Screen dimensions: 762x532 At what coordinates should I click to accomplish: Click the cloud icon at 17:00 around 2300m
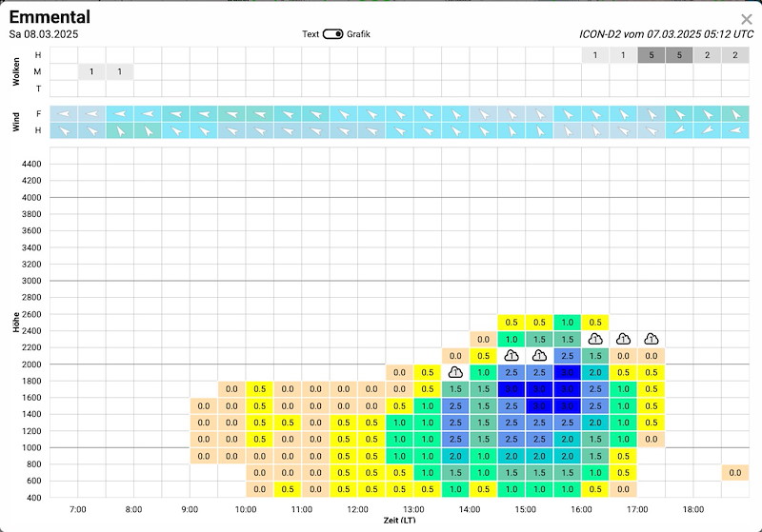[652, 339]
